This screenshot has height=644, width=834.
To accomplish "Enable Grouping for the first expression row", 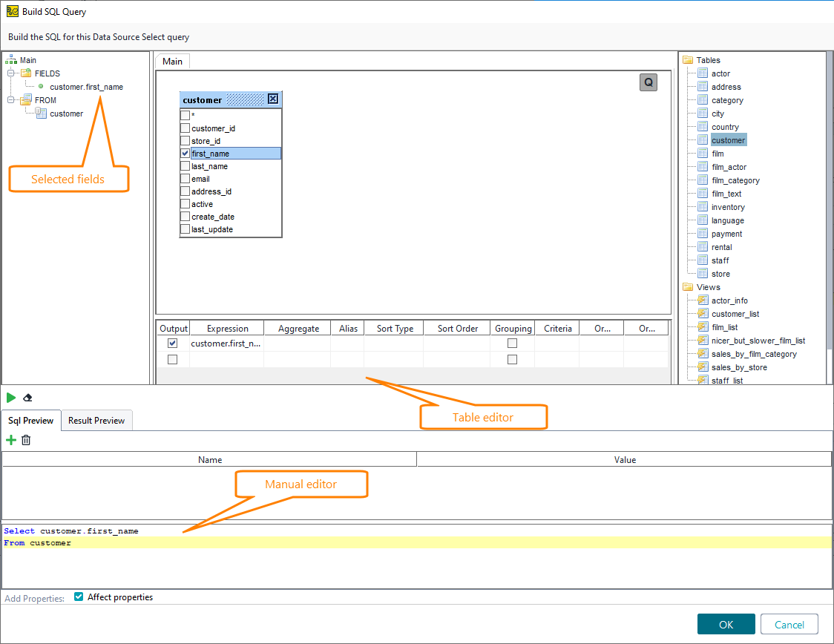I will [x=513, y=343].
